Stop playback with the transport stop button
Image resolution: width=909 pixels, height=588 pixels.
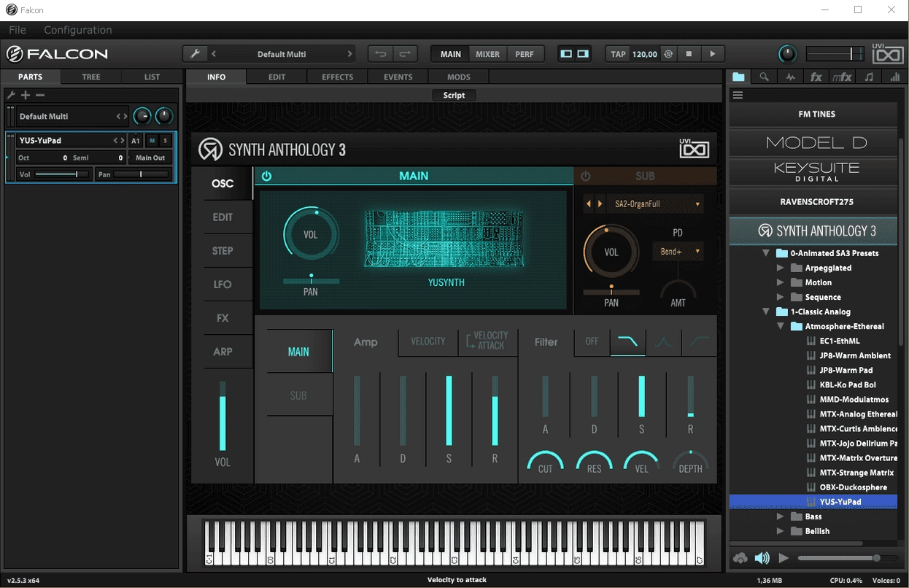pyautogui.click(x=689, y=54)
